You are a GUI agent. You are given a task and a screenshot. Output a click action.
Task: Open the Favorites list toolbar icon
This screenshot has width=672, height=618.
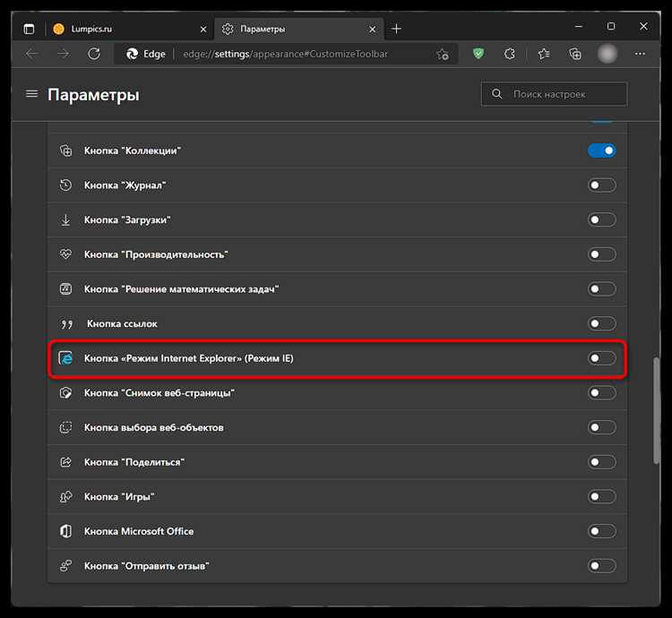click(x=544, y=54)
